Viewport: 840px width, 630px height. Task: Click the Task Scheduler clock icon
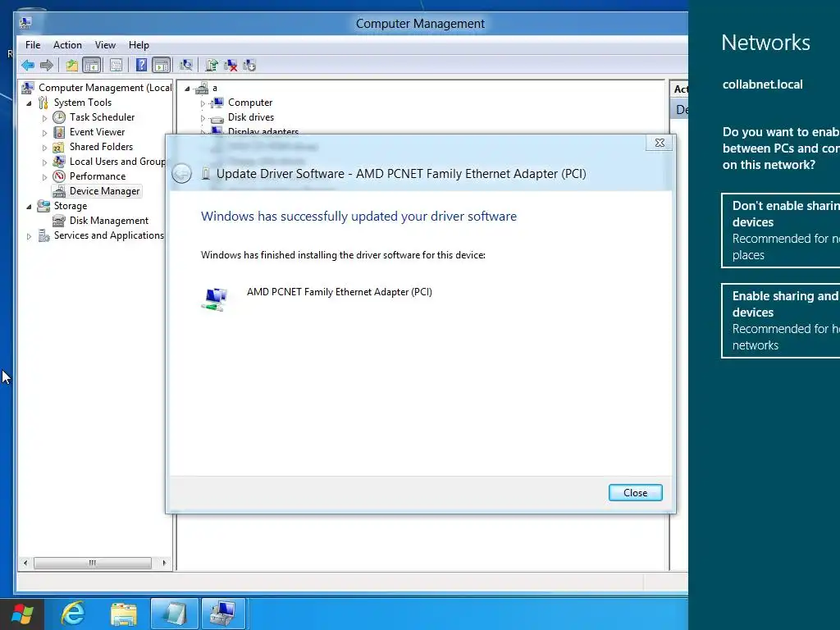pyautogui.click(x=59, y=117)
